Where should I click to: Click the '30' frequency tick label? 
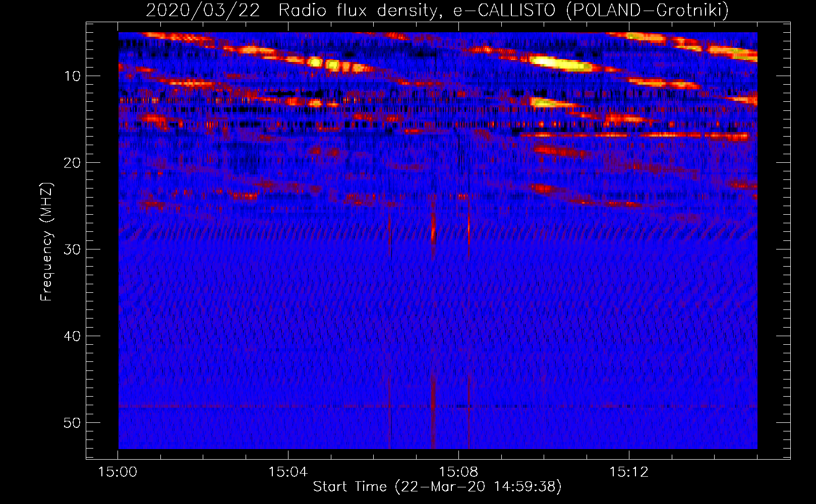73,249
